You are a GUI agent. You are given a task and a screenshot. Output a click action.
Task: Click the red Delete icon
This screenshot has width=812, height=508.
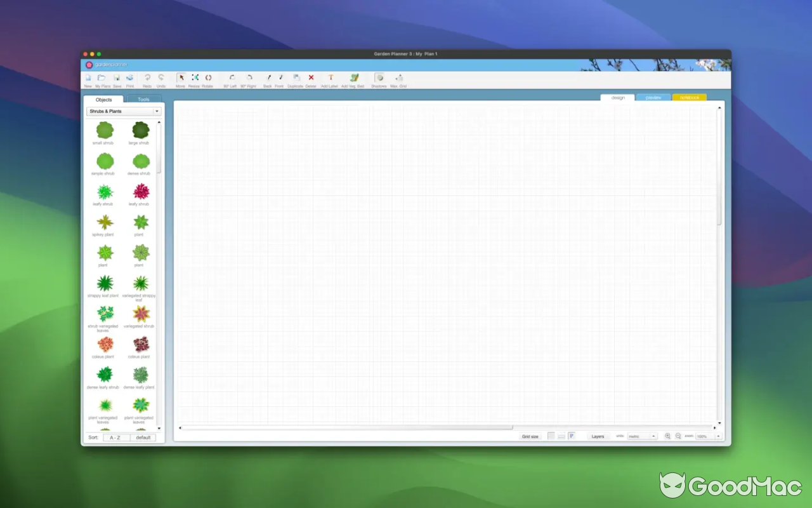pyautogui.click(x=311, y=78)
